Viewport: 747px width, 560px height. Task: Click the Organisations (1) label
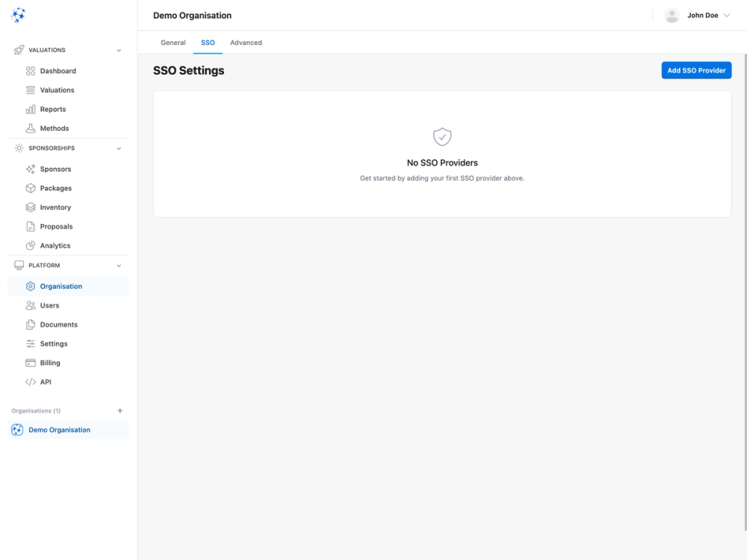[x=36, y=411]
